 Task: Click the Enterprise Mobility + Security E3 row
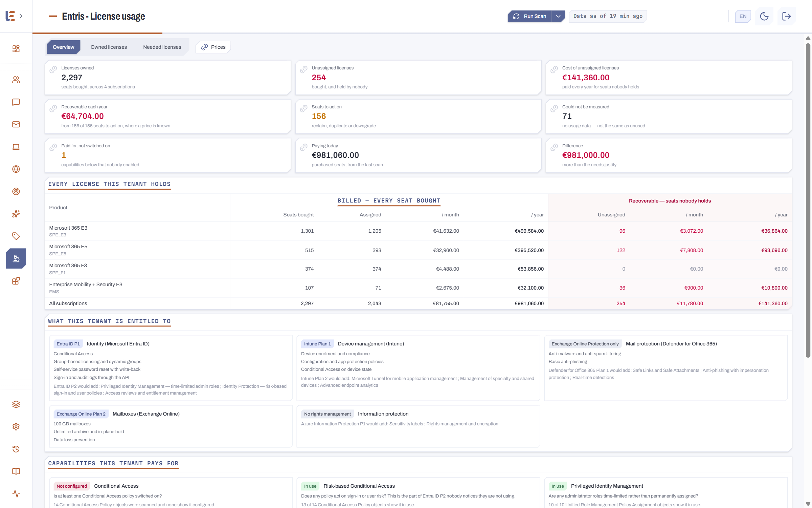click(419, 288)
